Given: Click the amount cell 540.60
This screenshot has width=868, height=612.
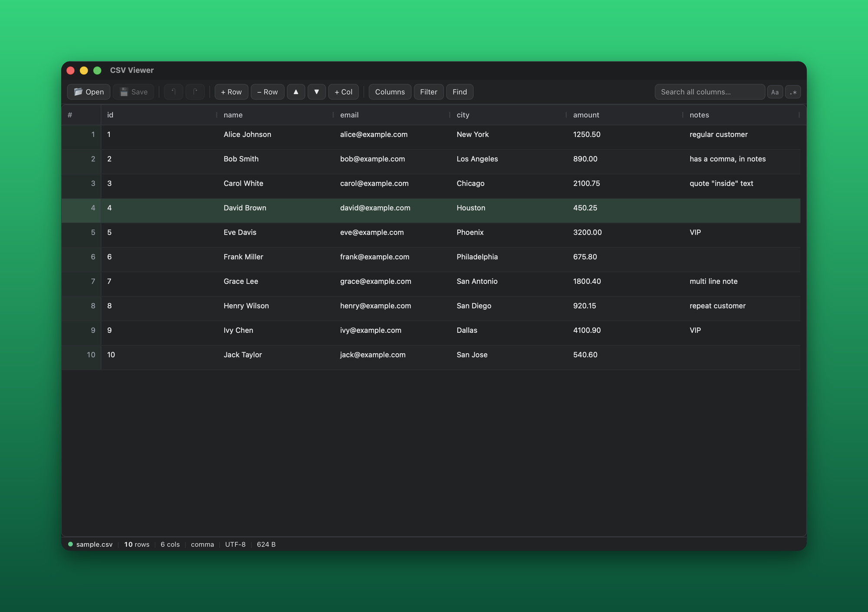Looking at the screenshot, I should [x=625, y=357].
